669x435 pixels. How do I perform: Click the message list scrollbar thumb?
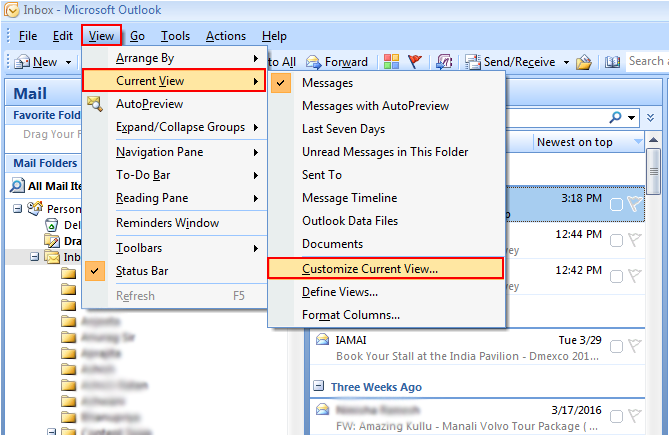point(654,171)
